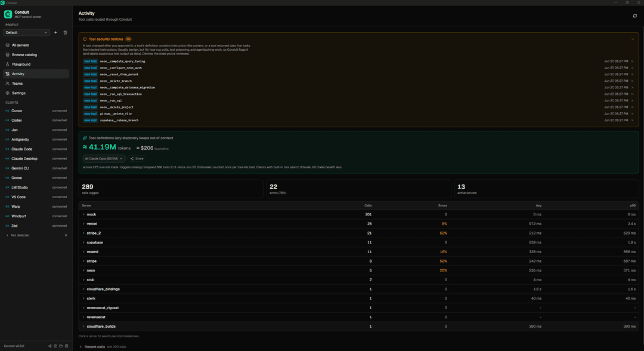Share the token savings stat
This screenshot has width=644, height=351.
137,159
